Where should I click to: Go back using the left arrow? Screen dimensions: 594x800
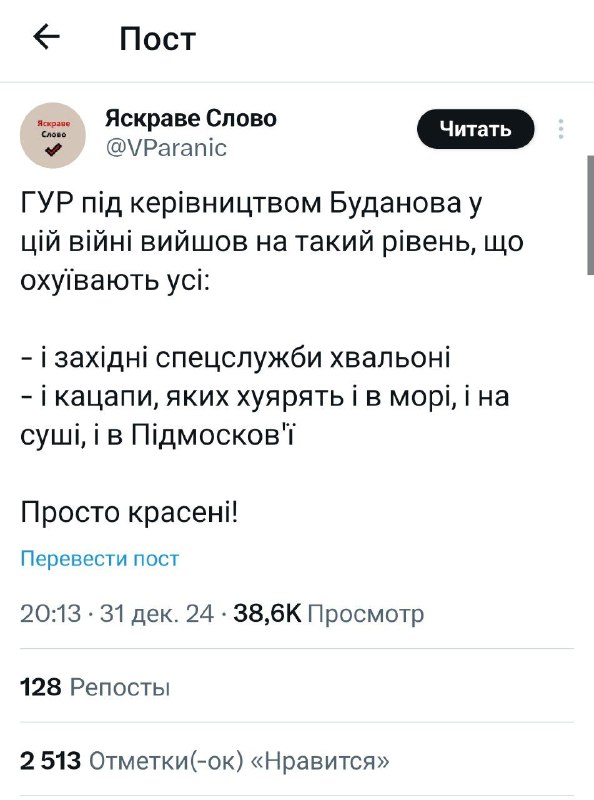(x=46, y=37)
